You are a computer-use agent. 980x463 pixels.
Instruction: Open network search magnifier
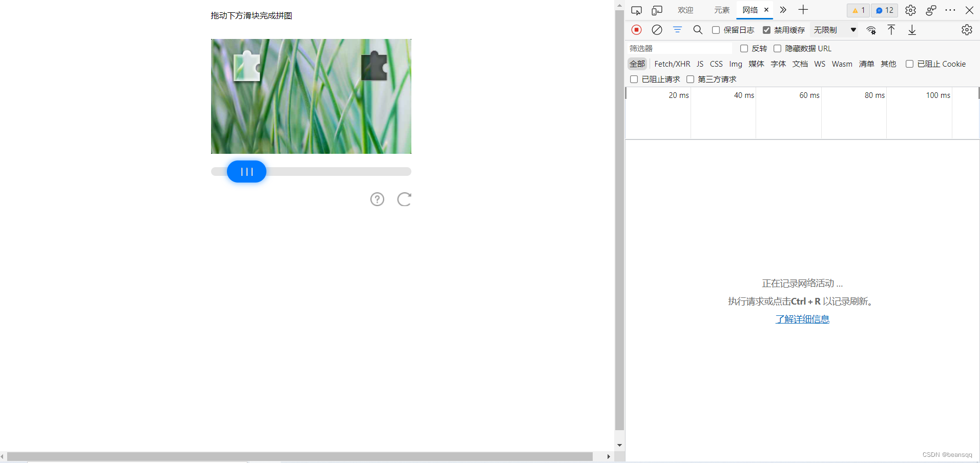tap(698, 30)
